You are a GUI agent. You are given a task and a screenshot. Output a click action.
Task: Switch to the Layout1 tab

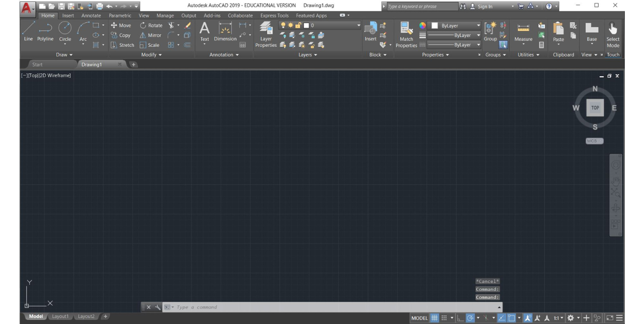tap(60, 316)
